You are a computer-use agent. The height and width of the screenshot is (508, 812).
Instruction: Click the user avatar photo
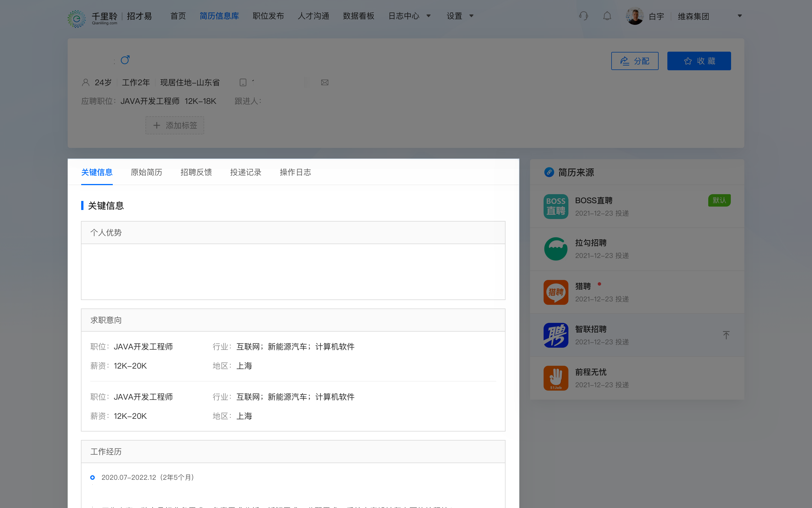coord(635,16)
